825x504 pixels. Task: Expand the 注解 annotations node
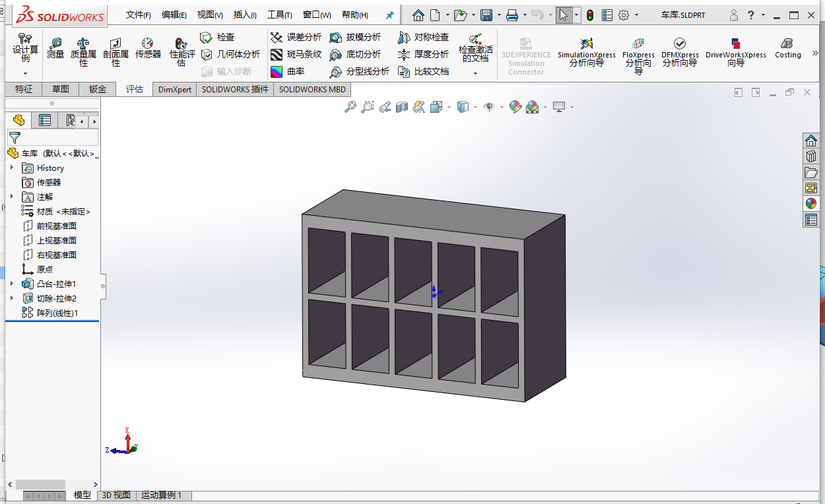[12, 197]
